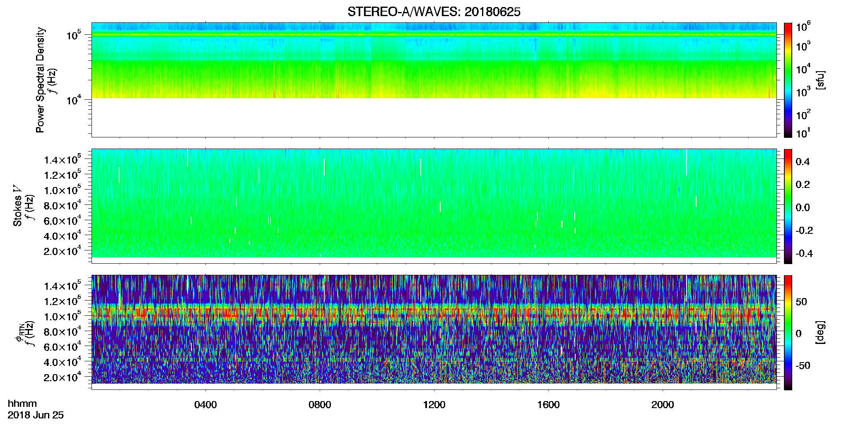868x447 pixels.
Task: Click the 2000 time axis tick label
Action: pos(663,405)
